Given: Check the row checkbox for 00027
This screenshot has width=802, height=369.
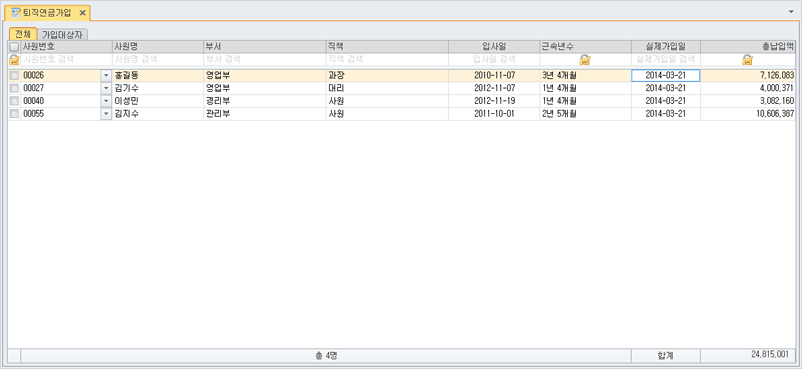Looking at the screenshot, I should 14,88.
